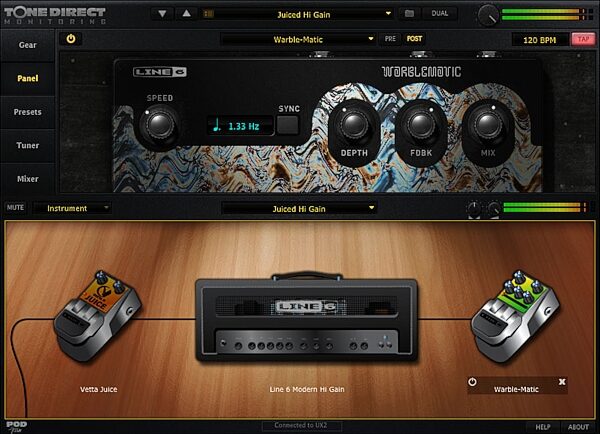Click the DEPTH knob

tap(354, 124)
